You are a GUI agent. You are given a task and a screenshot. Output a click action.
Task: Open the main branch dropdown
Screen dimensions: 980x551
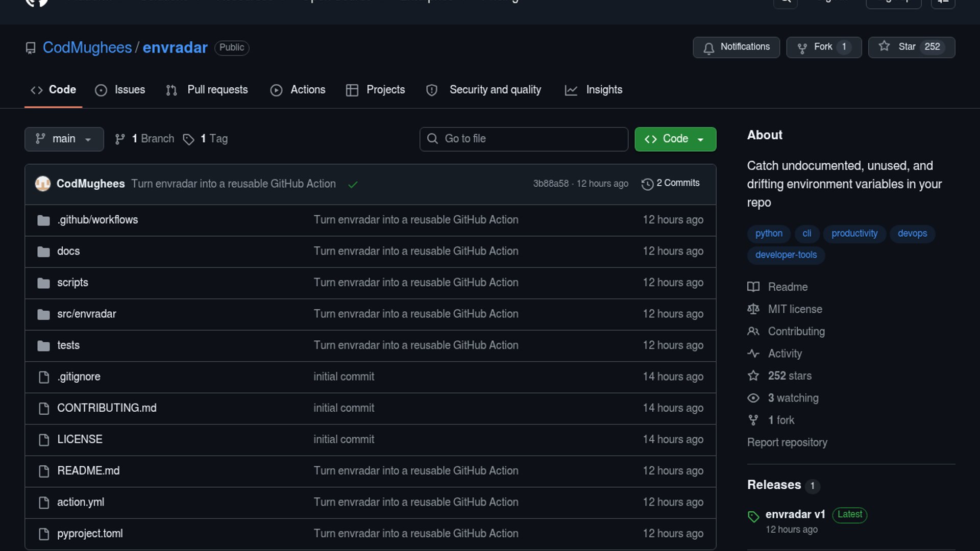(x=64, y=139)
